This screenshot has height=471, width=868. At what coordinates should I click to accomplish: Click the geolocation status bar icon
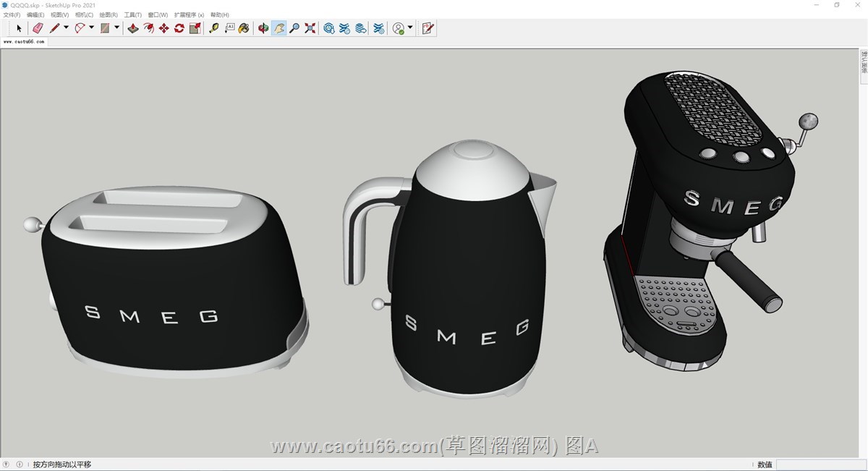coord(7,464)
